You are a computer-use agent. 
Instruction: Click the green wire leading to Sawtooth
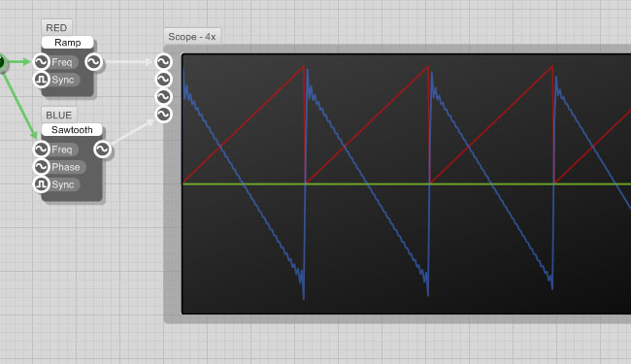pos(19,106)
